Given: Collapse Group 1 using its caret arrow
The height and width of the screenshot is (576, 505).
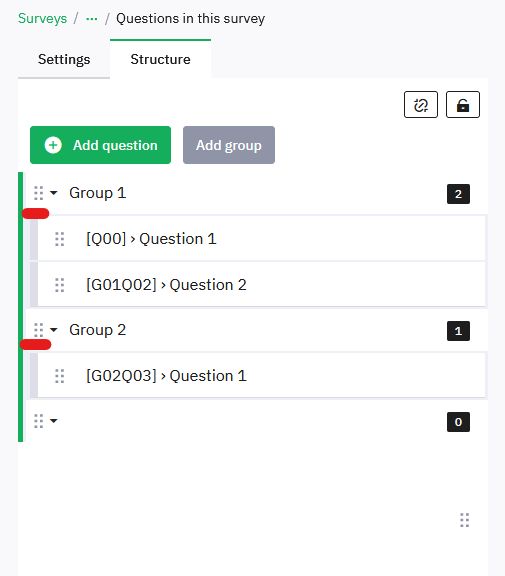Looking at the screenshot, I should 54,193.
